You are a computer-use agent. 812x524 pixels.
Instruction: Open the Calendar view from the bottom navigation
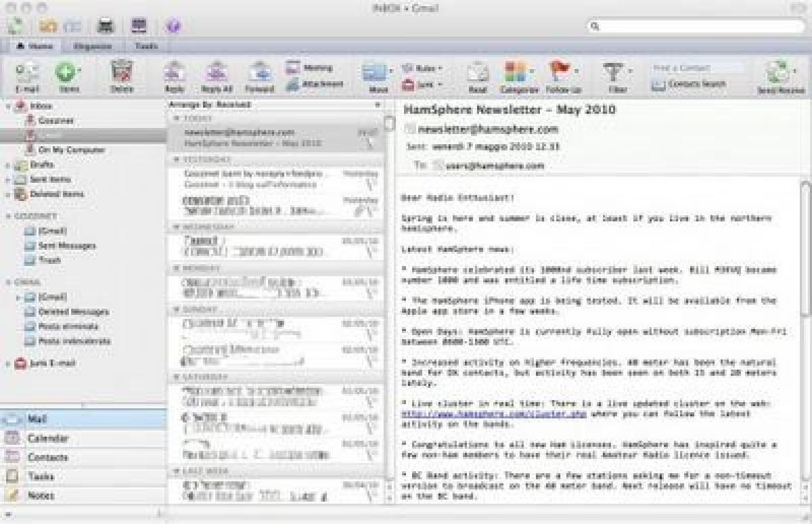[83, 438]
